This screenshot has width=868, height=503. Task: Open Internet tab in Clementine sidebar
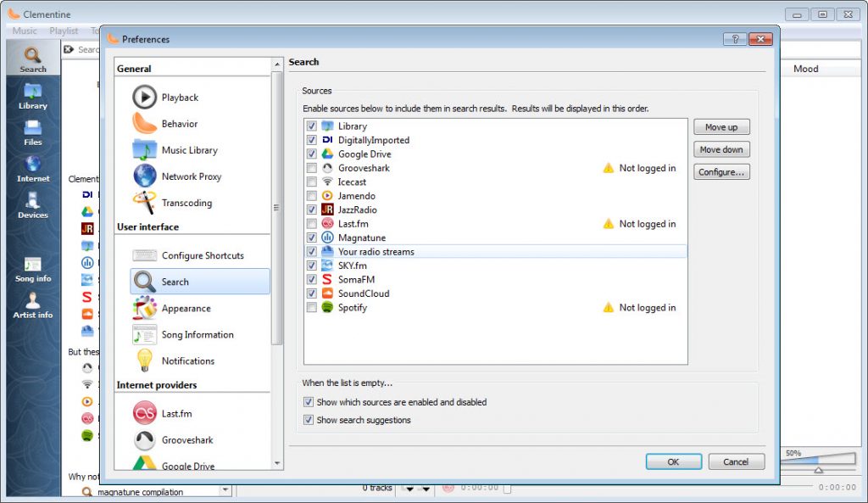tap(33, 170)
